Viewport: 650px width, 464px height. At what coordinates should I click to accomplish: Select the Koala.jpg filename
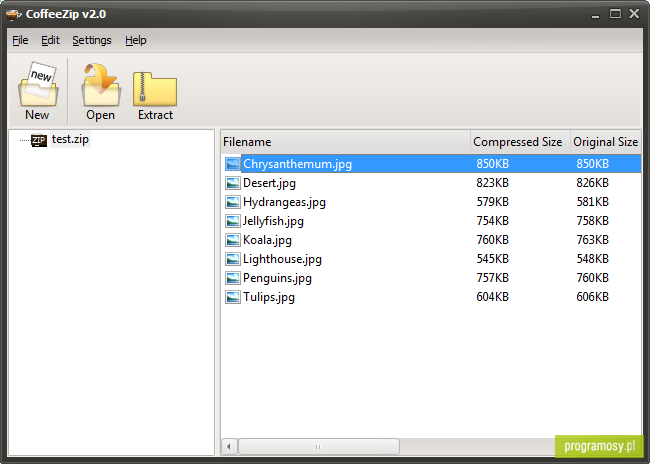[x=267, y=240]
